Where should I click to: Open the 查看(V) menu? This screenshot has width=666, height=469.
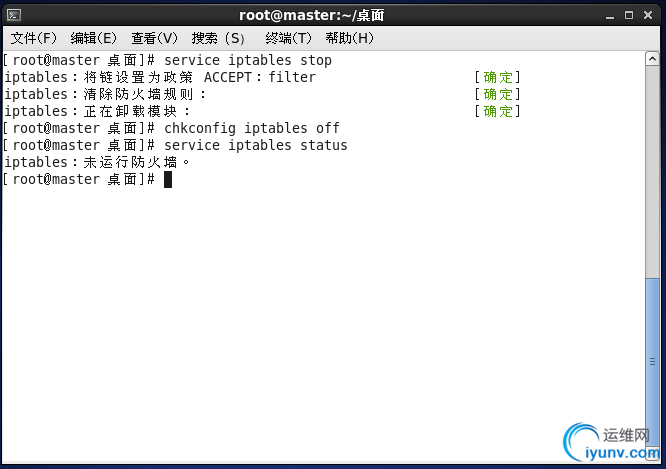(154, 38)
